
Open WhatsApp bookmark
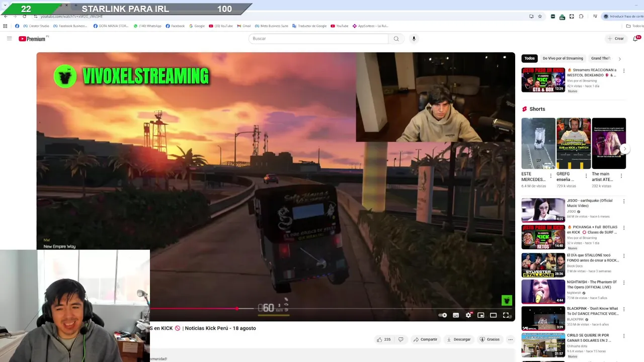(147, 26)
